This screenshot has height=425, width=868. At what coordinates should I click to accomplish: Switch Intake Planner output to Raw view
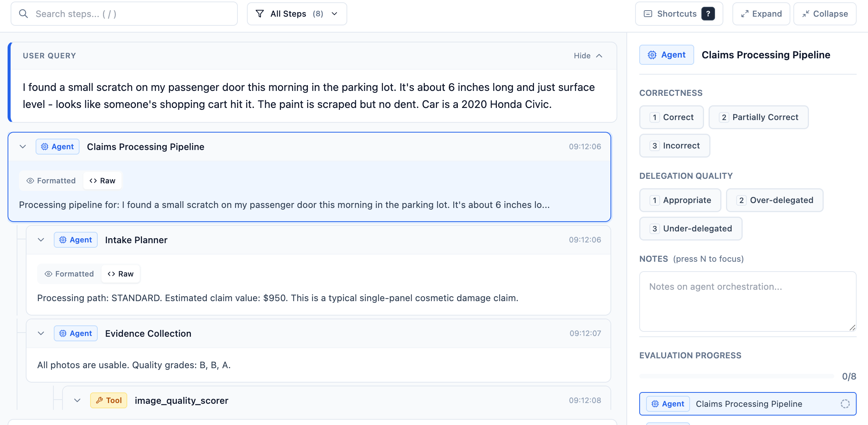pyautogui.click(x=121, y=273)
